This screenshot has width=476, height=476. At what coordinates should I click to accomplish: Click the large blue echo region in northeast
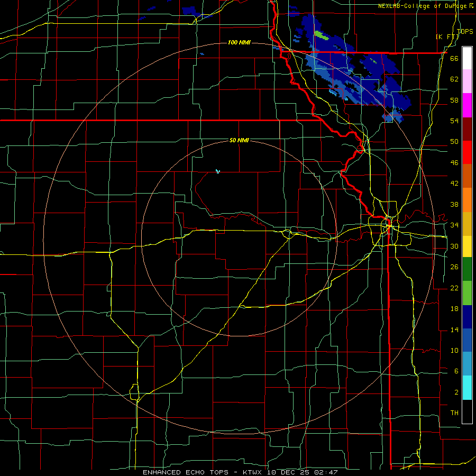pyautogui.click(x=355, y=68)
